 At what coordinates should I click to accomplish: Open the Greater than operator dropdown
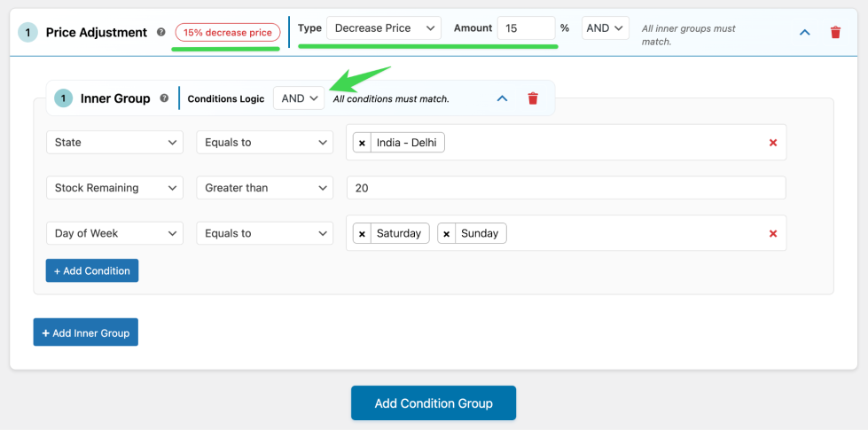coord(264,188)
